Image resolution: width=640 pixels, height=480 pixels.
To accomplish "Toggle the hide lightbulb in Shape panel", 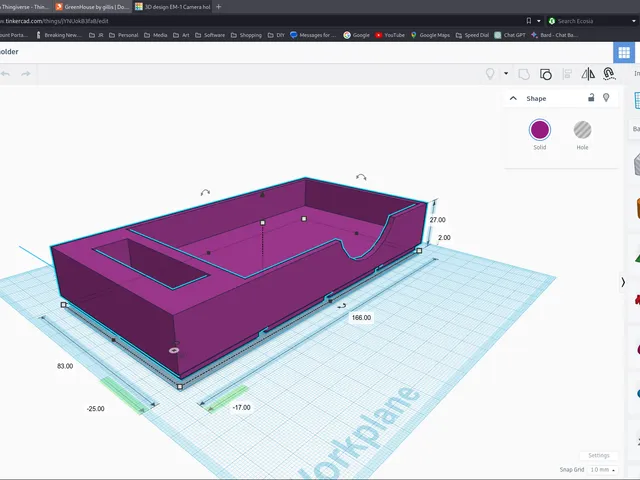I will tap(606, 98).
